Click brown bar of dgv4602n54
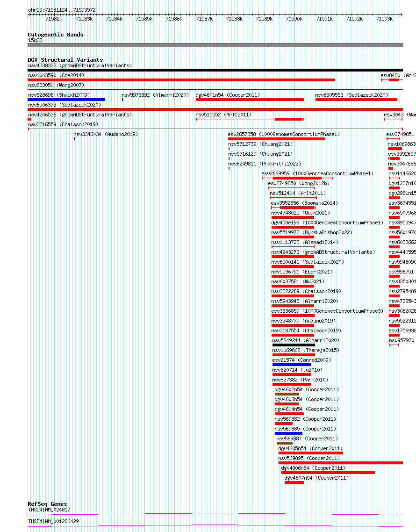Screen dimensions: 416x532 pos(287,394)
